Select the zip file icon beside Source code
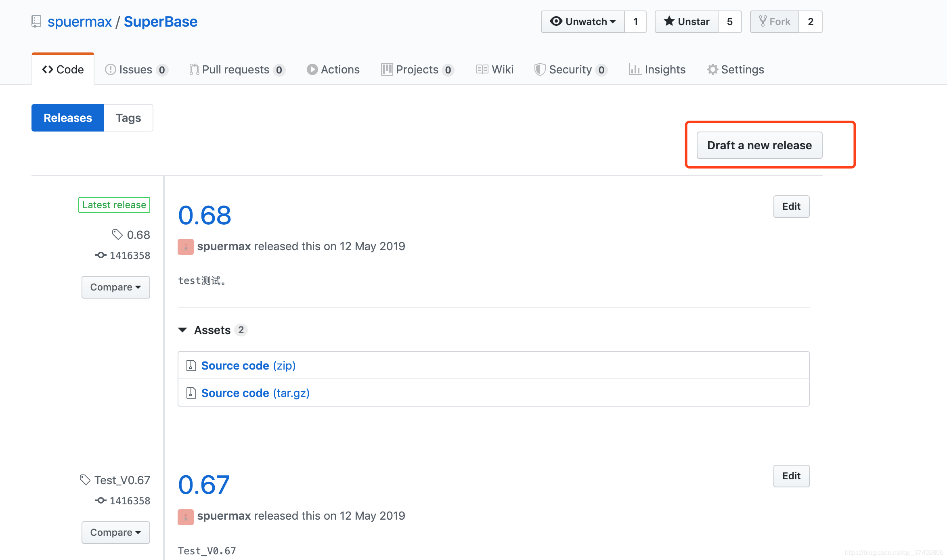This screenshot has width=947, height=560. point(191,365)
